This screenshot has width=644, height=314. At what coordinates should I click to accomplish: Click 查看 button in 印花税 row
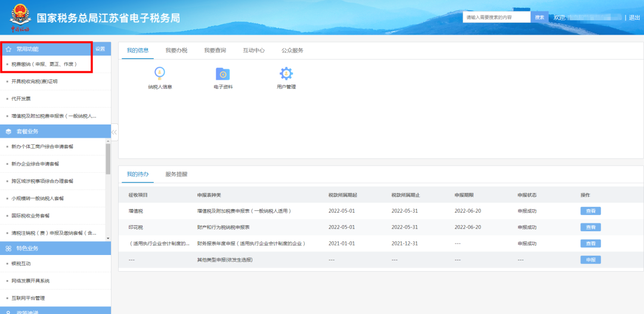point(590,227)
